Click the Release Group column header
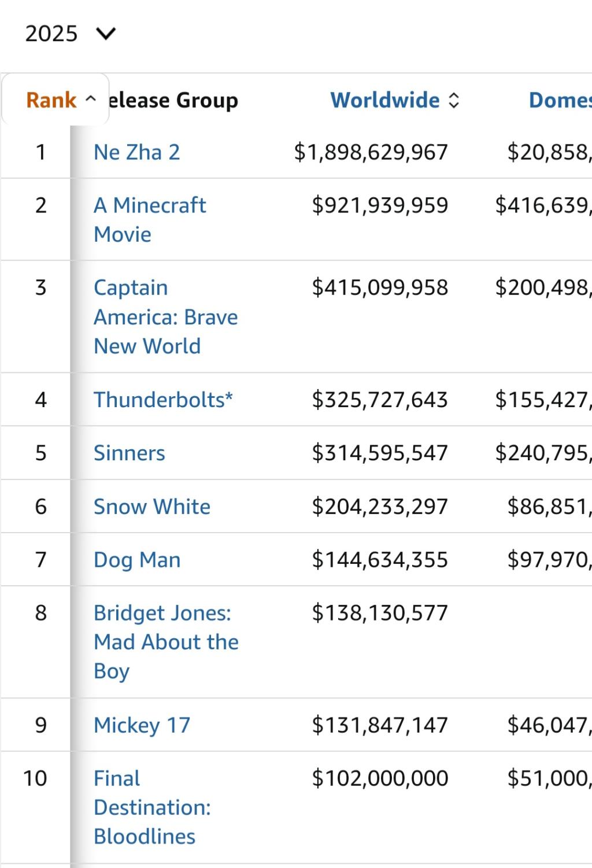 [173, 100]
